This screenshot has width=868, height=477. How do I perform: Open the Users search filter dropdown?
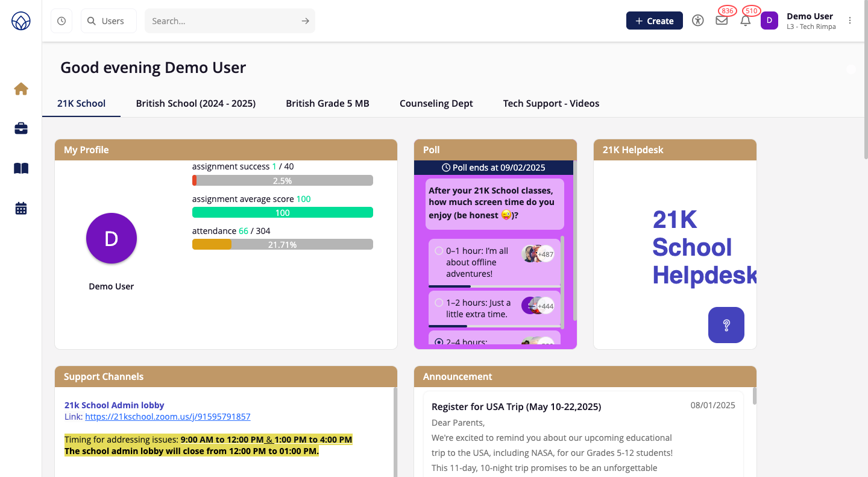click(x=108, y=21)
